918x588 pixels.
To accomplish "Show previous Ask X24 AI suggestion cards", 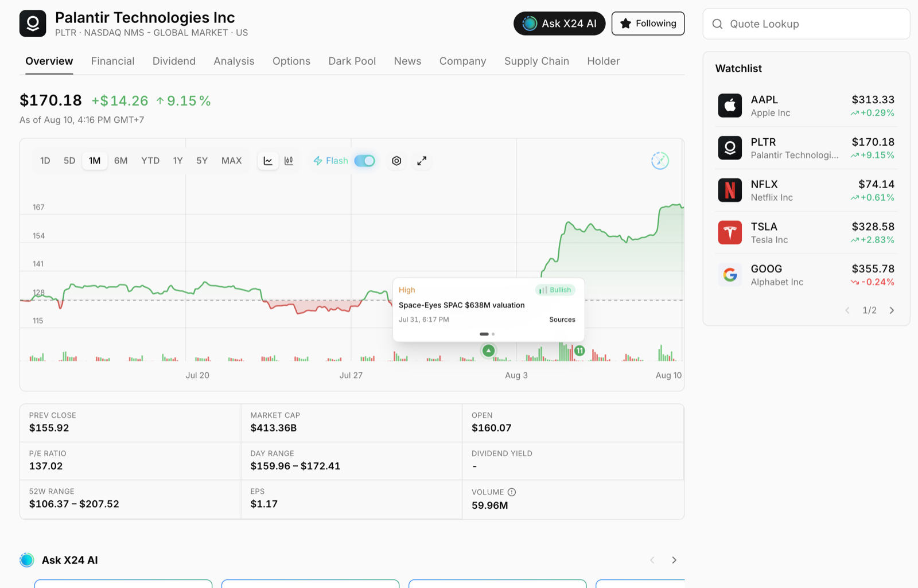I will coord(652,560).
